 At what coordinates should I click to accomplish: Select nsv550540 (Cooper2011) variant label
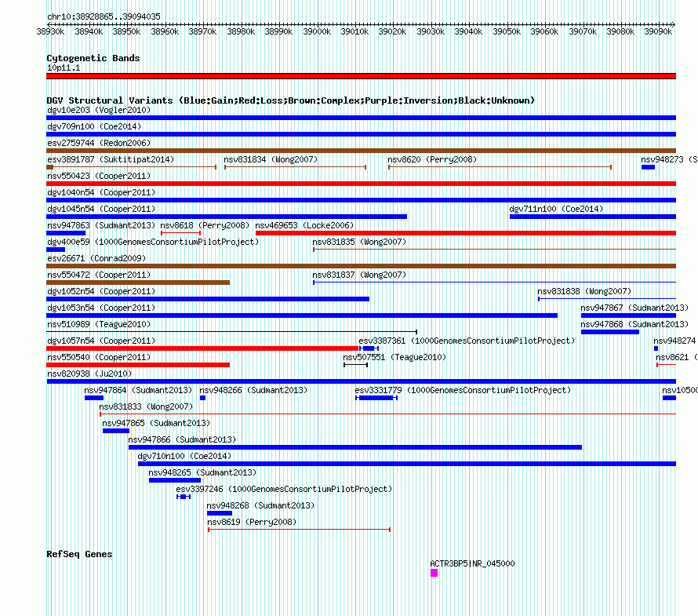pyautogui.click(x=99, y=357)
